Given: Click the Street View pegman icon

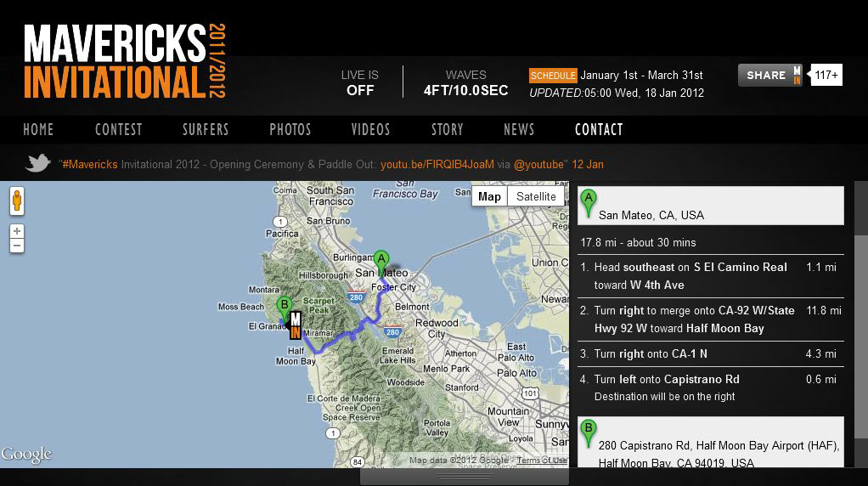Looking at the screenshot, I should [x=17, y=201].
